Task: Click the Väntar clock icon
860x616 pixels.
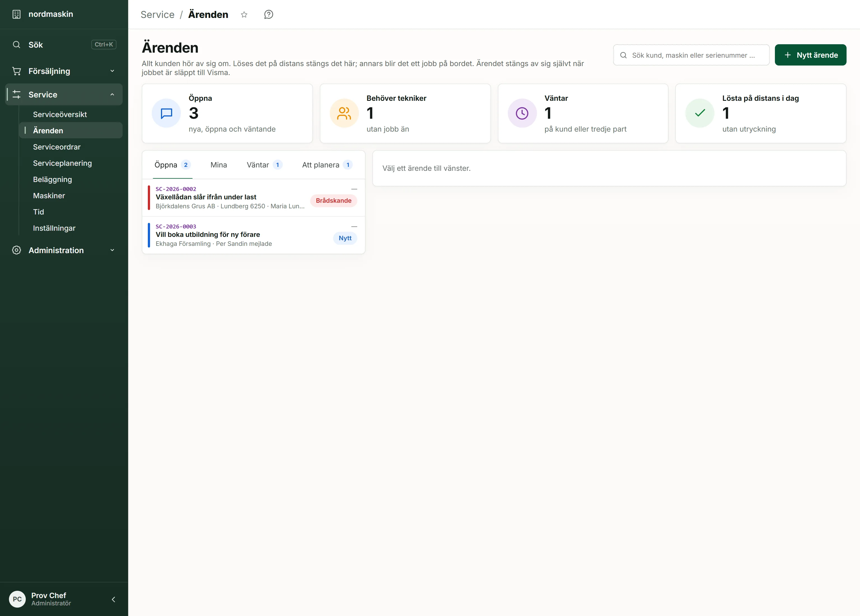Action: [x=522, y=113]
